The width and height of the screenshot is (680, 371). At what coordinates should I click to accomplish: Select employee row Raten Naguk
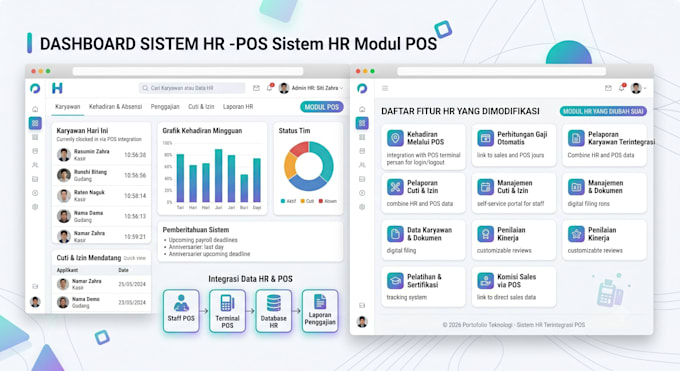[x=101, y=196]
